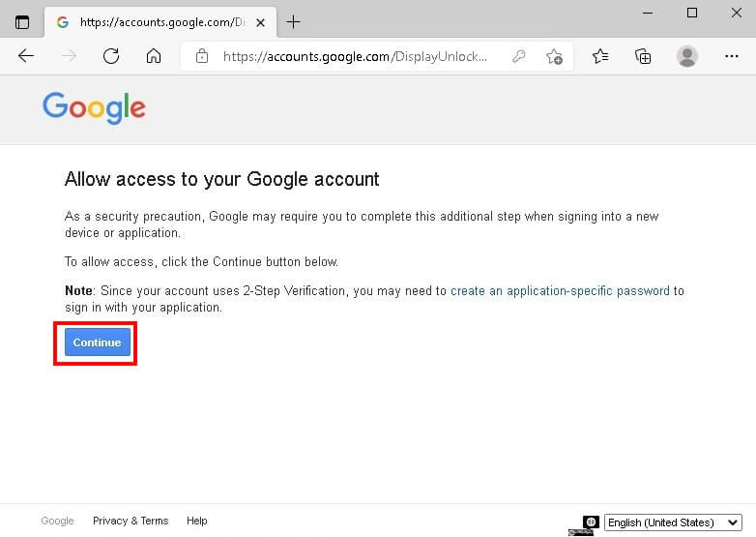Open create an application-specific password link
This screenshot has width=756, height=537.
click(560, 291)
